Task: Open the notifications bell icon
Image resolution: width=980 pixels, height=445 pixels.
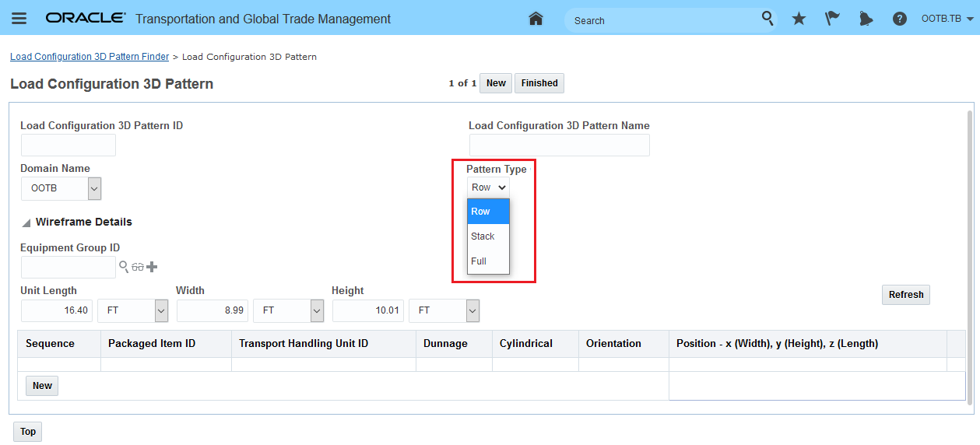Action: tap(866, 19)
